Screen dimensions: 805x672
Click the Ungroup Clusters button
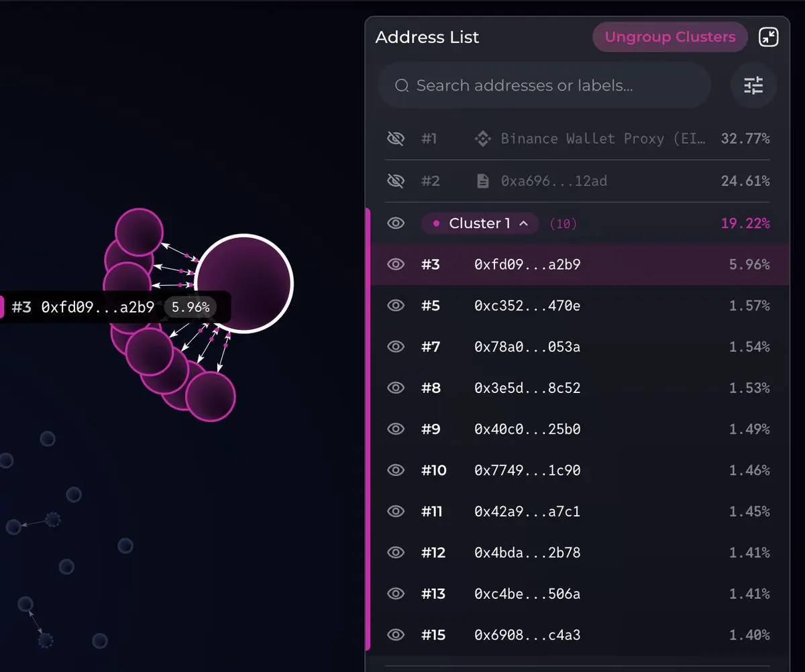coord(669,37)
